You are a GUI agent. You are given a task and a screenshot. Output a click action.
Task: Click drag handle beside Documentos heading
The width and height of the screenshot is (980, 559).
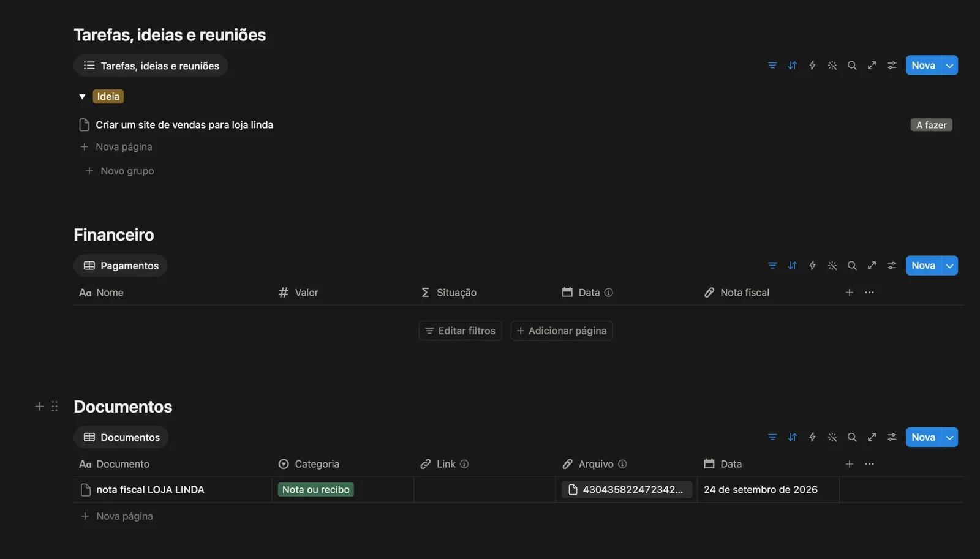55,407
